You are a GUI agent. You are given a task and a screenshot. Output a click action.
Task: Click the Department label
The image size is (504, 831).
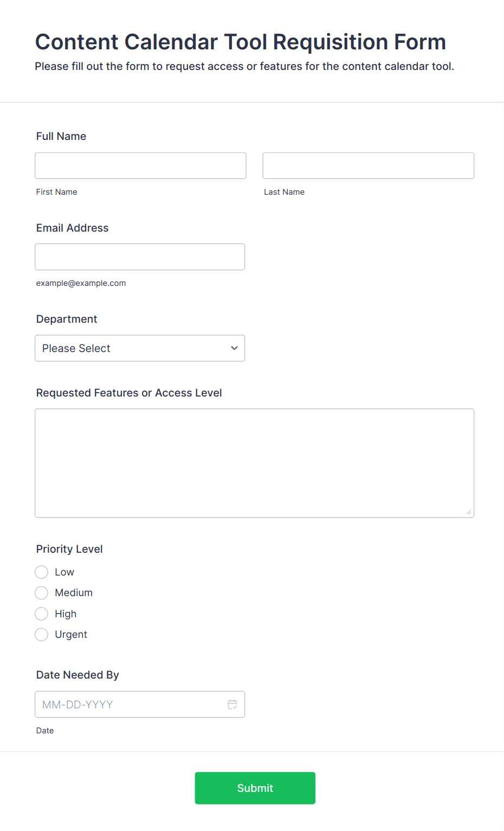tap(67, 319)
